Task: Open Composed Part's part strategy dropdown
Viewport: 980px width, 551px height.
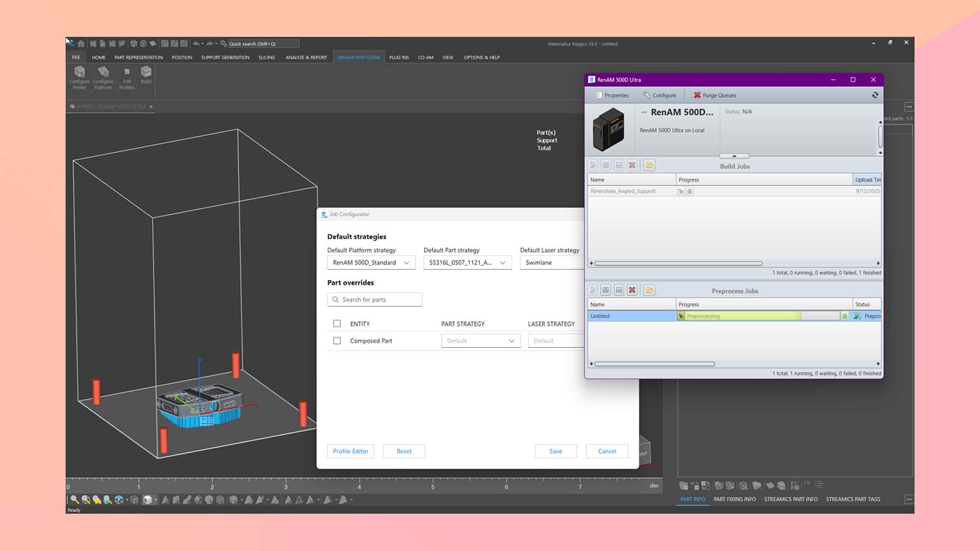Action: point(481,341)
